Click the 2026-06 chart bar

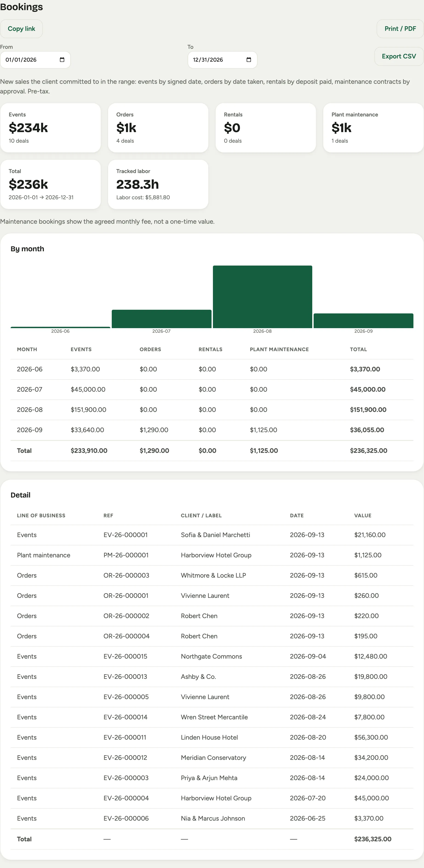pyautogui.click(x=60, y=327)
